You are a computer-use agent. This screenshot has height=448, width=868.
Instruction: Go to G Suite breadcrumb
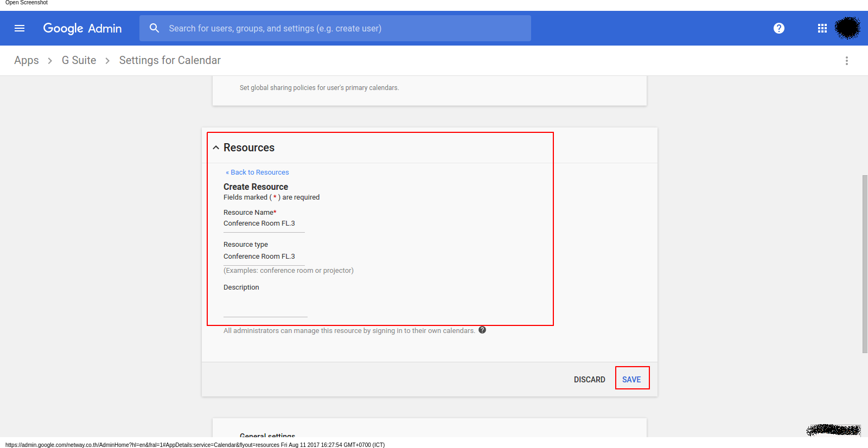click(x=79, y=60)
